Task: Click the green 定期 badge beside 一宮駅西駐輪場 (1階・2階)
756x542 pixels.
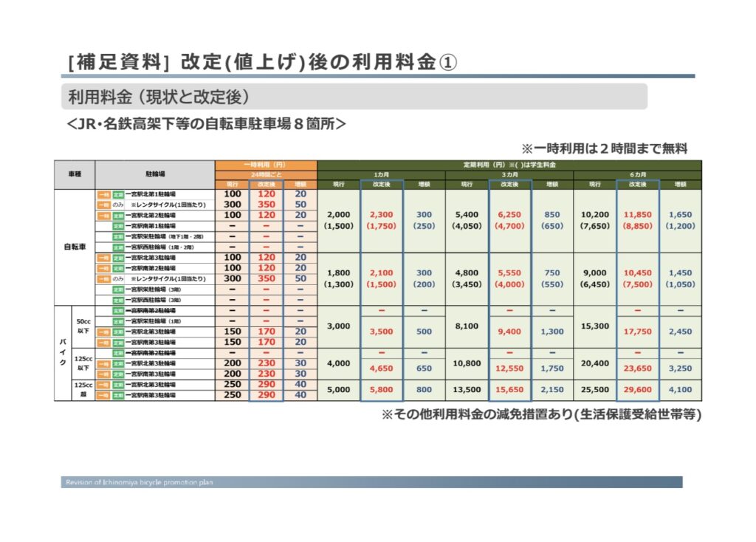Action: pos(117,247)
